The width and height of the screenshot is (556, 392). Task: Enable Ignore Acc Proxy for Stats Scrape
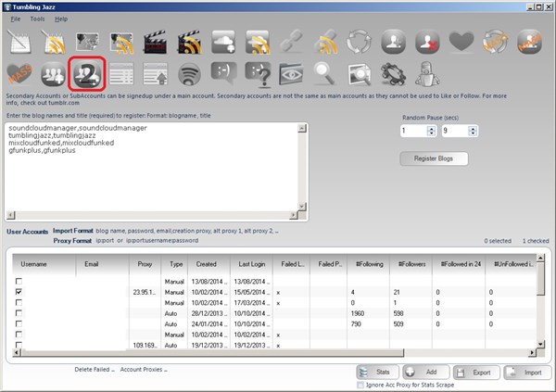pyautogui.click(x=360, y=385)
